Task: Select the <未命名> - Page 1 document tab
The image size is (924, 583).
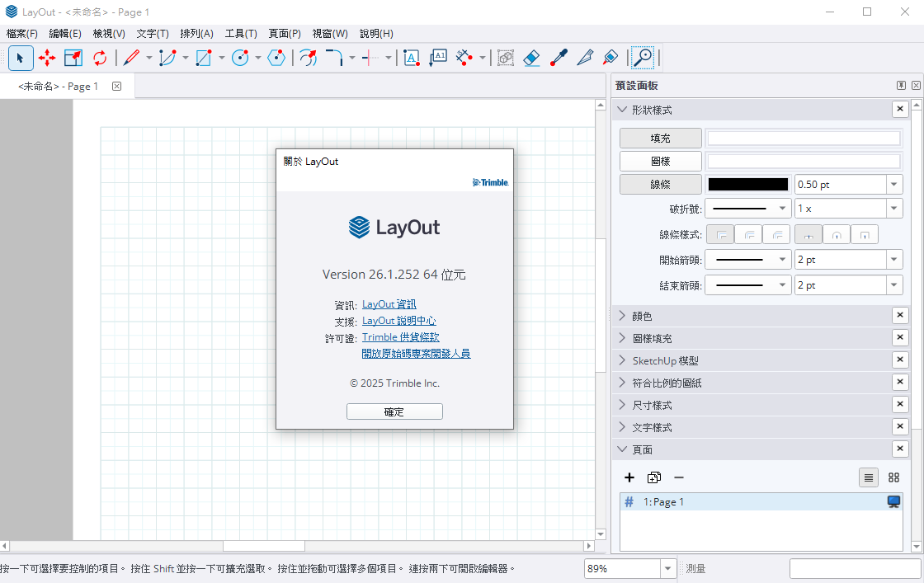Action: (67, 87)
